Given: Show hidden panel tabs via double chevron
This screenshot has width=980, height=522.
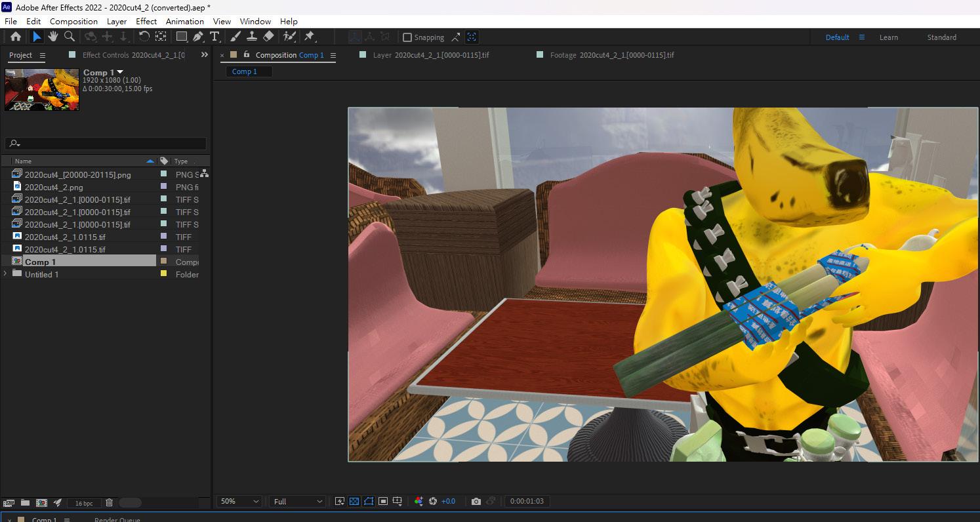Looking at the screenshot, I should pyautogui.click(x=204, y=55).
